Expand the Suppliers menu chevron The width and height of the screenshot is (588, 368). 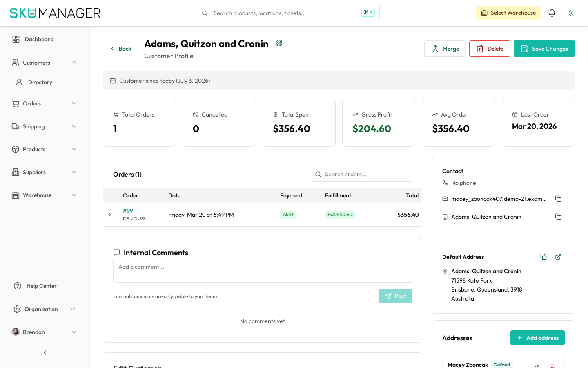[74, 172]
